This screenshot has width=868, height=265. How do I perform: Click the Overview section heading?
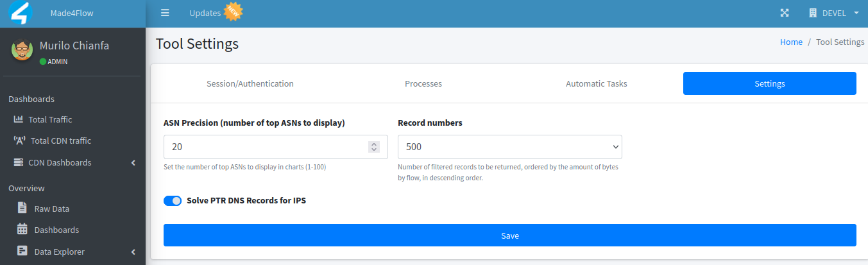[26, 188]
